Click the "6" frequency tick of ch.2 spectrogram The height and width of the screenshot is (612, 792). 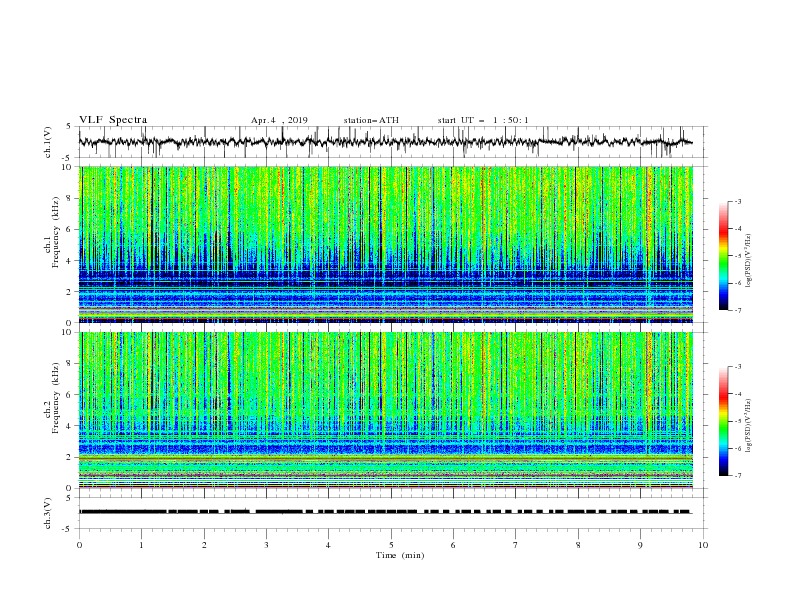[x=70, y=395]
